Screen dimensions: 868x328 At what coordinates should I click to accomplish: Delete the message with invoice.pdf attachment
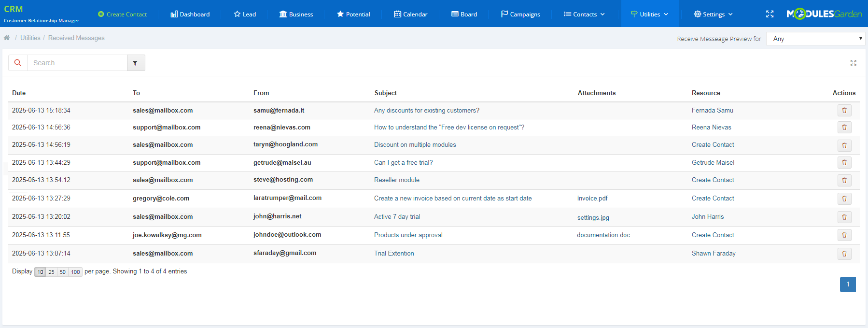(x=844, y=199)
